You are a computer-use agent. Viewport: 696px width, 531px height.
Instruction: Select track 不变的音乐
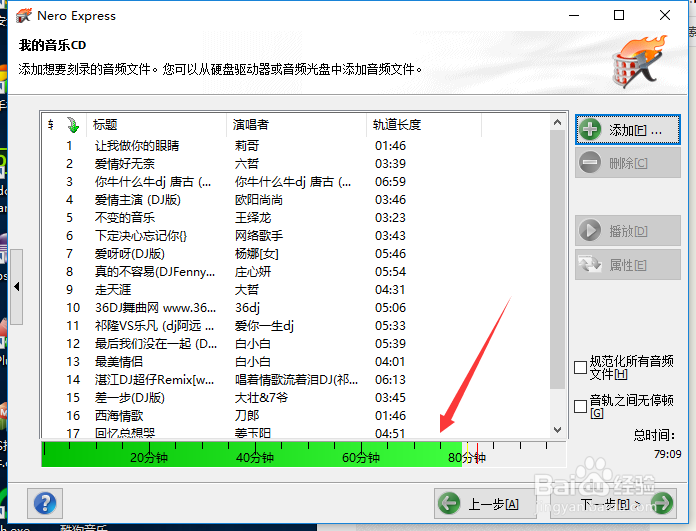pyautogui.click(x=125, y=218)
